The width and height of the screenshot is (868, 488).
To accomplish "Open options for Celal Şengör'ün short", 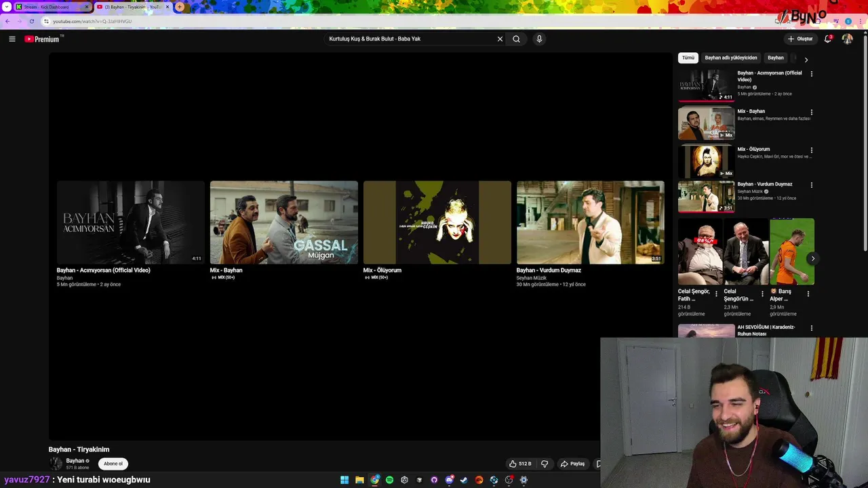I will [x=762, y=294].
